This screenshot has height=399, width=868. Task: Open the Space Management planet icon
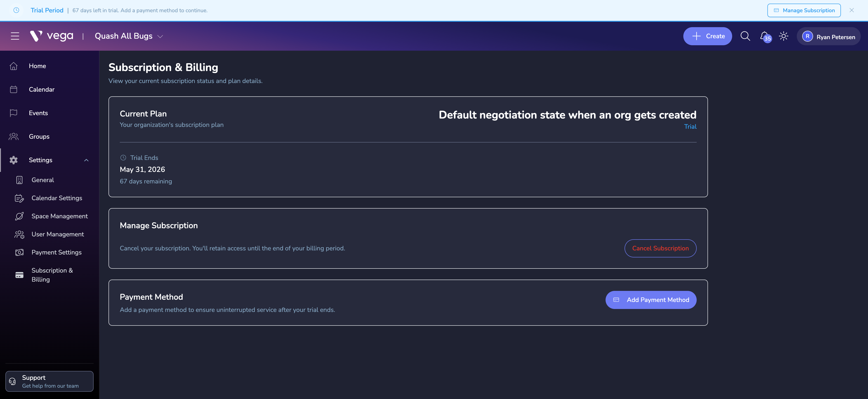click(19, 216)
